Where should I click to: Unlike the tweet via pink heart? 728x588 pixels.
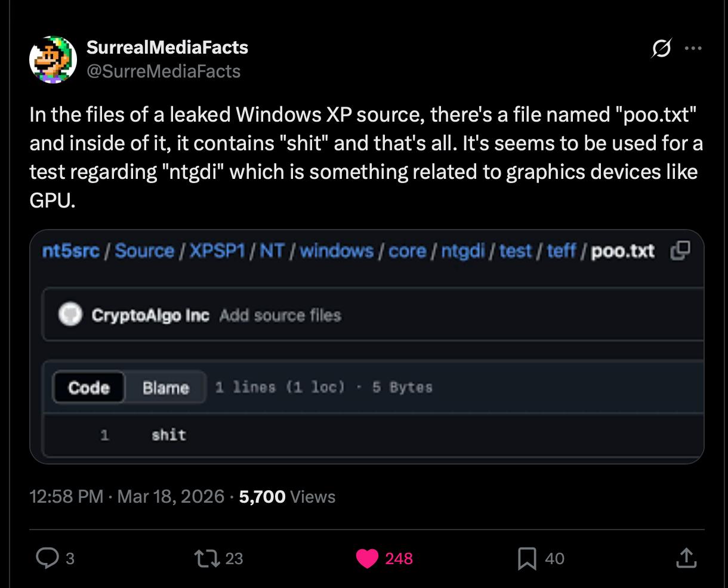click(x=367, y=558)
